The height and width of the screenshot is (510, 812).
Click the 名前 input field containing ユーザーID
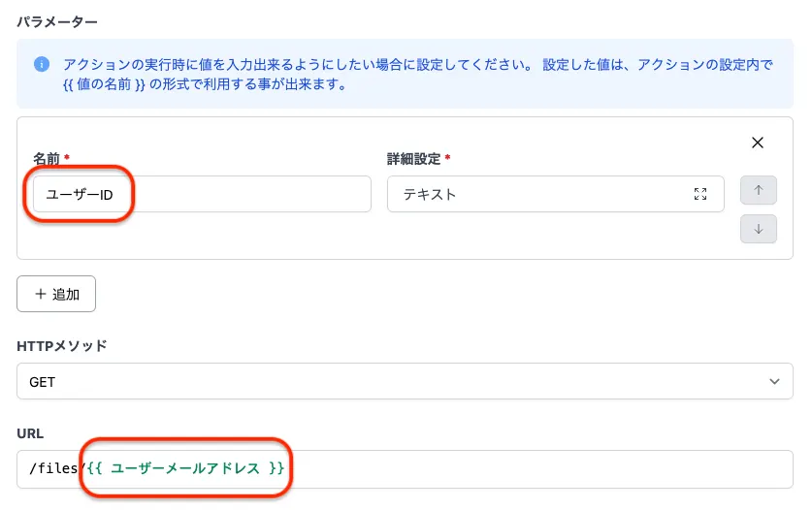(x=202, y=194)
